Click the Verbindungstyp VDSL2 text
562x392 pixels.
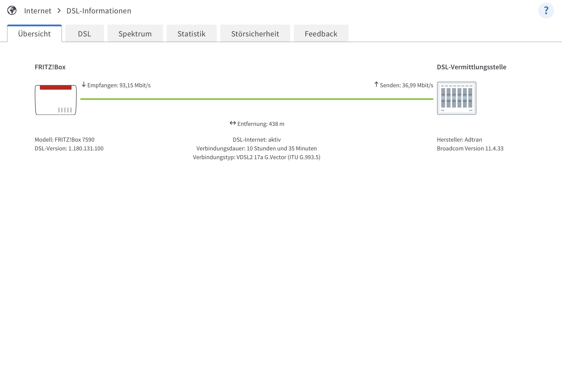[x=256, y=157]
